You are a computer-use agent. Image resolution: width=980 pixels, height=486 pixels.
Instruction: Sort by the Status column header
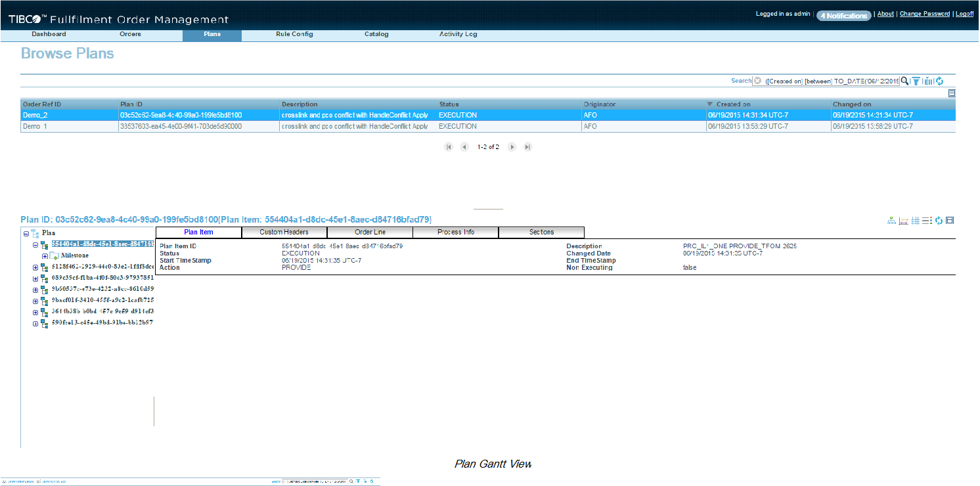click(x=510, y=104)
